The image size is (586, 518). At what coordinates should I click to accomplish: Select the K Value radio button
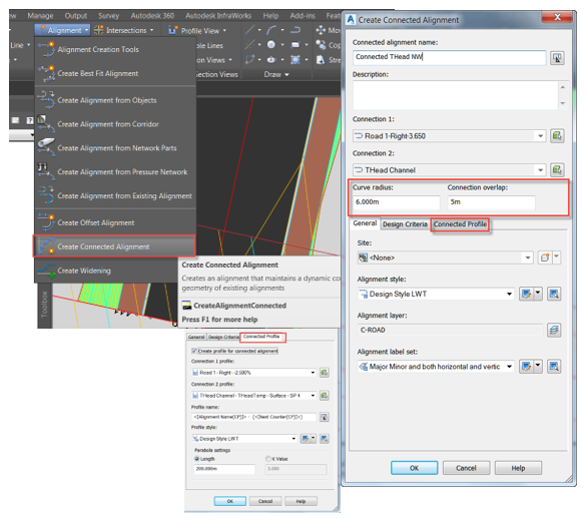(x=268, y=459)
